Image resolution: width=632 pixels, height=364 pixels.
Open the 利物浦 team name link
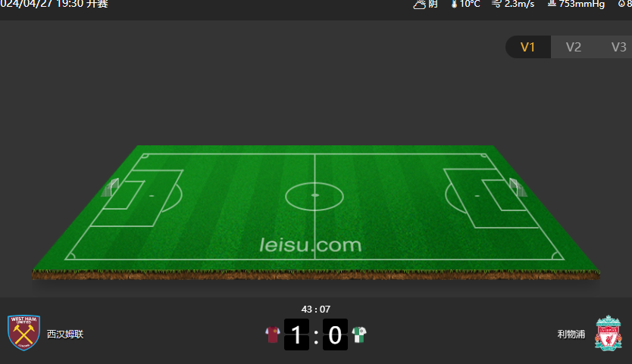coord(571,334)
